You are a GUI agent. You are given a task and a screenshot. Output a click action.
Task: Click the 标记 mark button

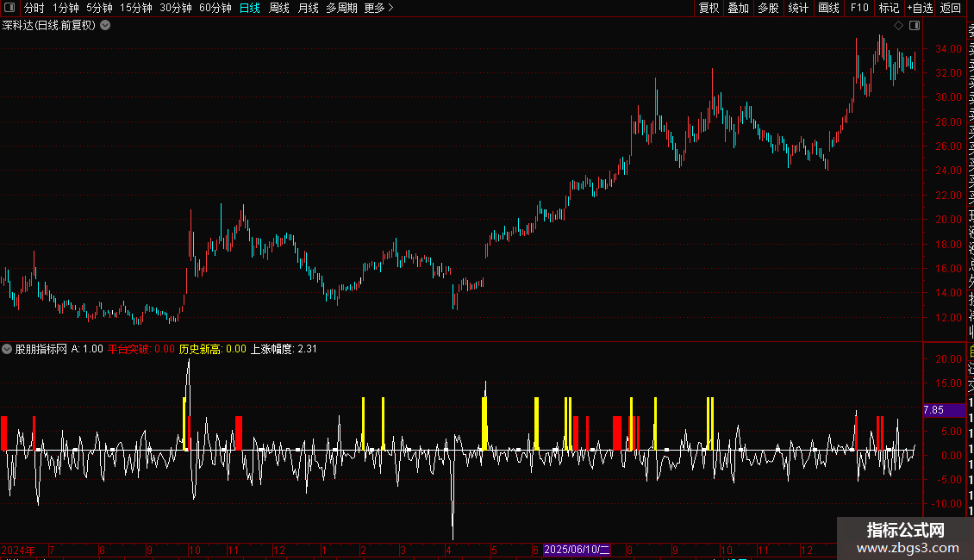889,8
